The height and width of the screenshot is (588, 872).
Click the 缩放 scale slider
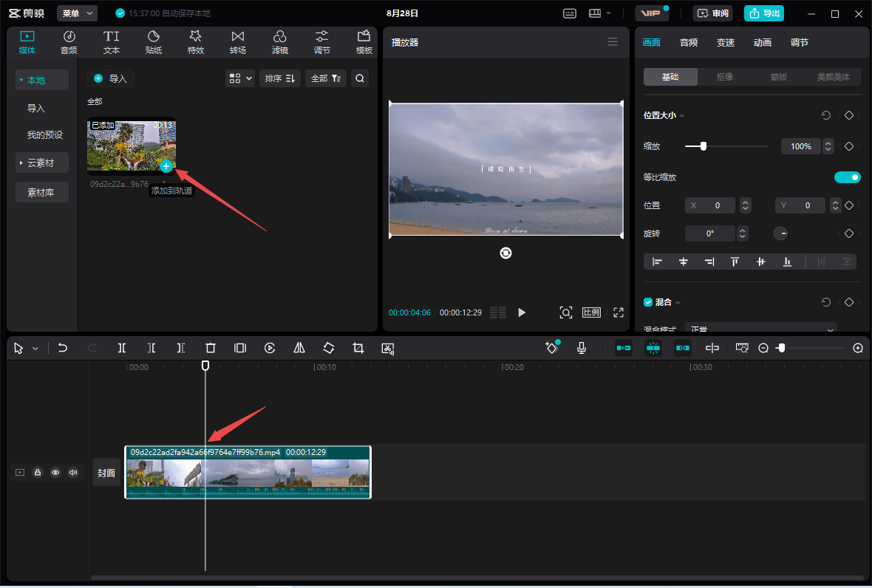(x=726, y=146)
